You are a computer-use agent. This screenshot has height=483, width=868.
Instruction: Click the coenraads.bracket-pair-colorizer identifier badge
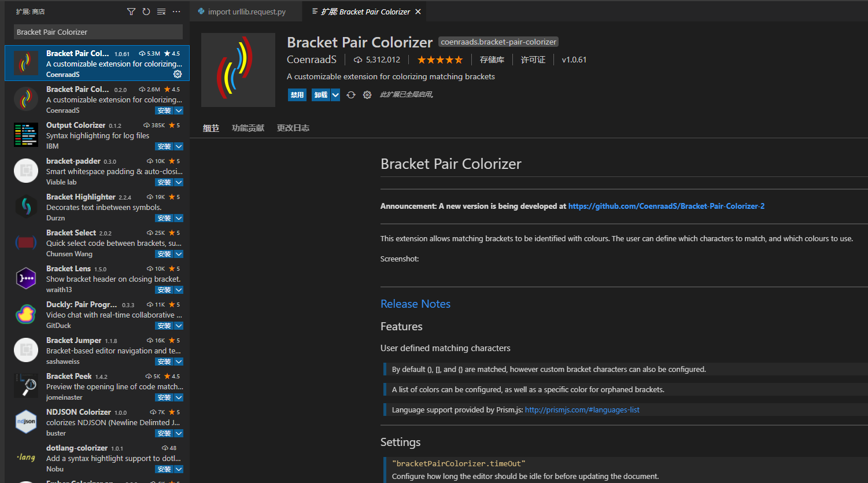498,42
